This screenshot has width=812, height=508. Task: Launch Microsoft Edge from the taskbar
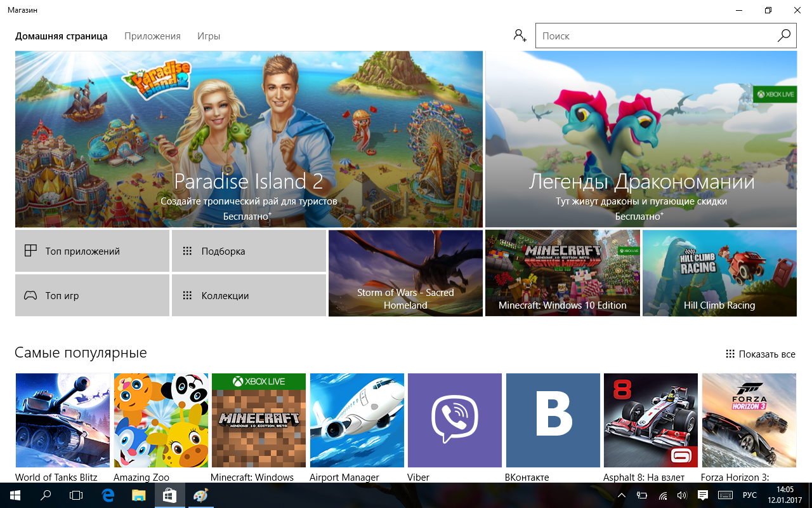pos(108,495)
